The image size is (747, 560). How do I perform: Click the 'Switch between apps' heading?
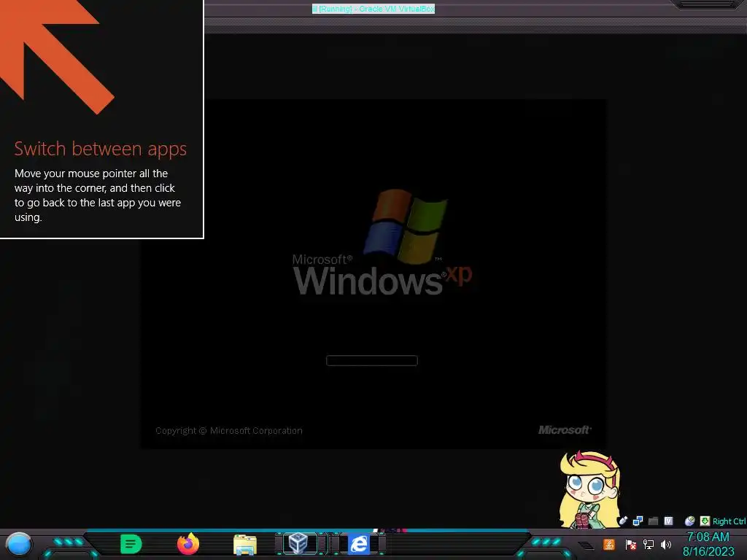pos(101,149)
